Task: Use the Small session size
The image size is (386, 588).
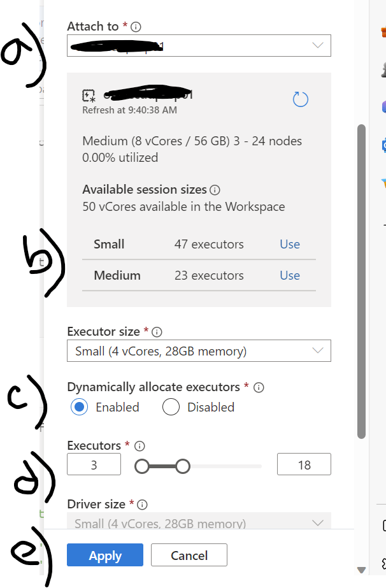Action: (290, 244)
